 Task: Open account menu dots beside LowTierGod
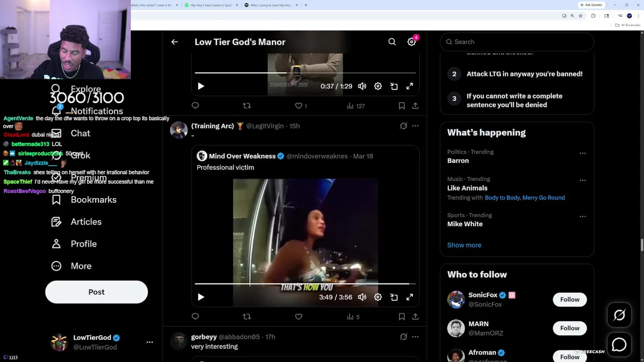(149, 342)
